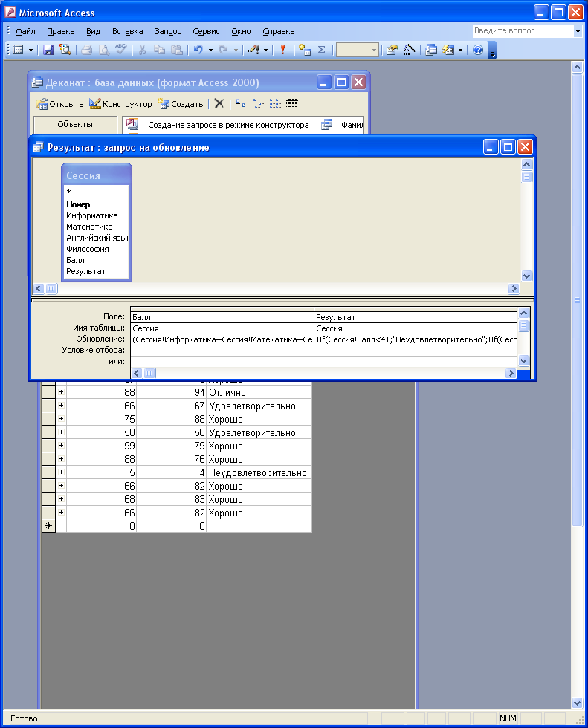Open the Файл menu

click(x=25, y=31)
